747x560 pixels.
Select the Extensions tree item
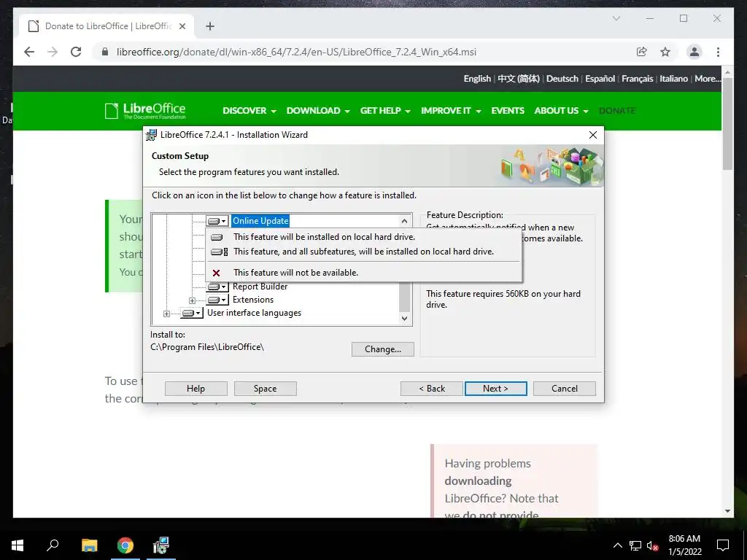253,300
